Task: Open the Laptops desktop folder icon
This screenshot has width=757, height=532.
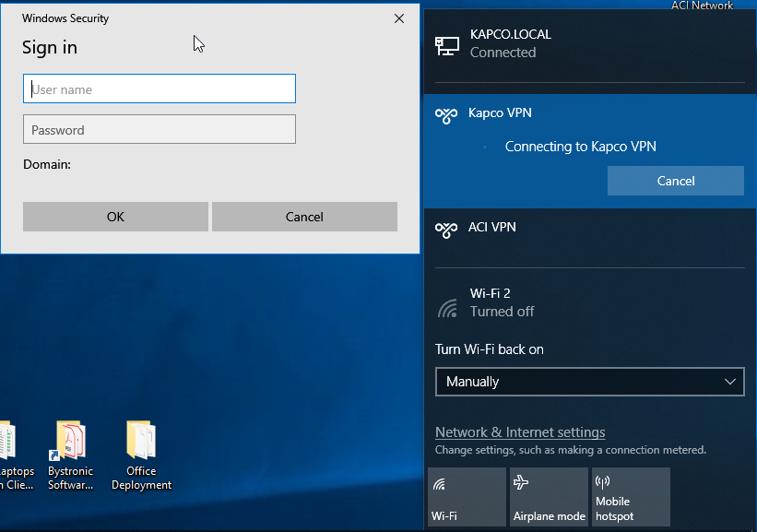Action: [15, 455]
